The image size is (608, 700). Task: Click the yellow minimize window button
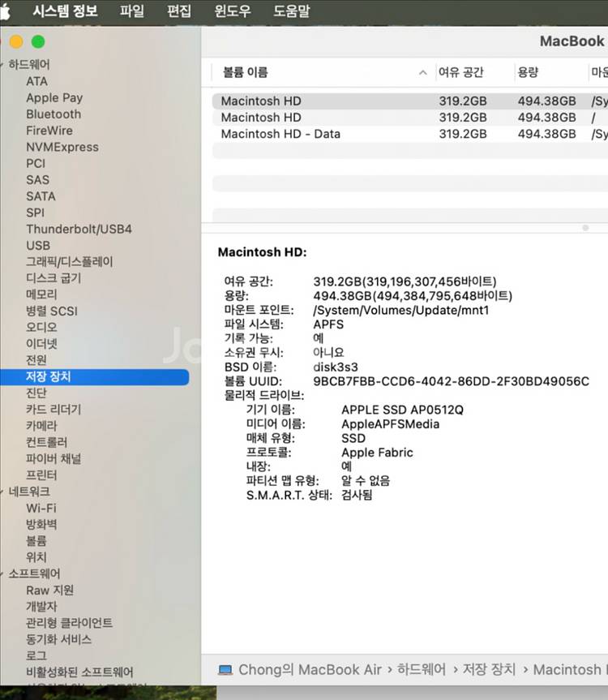16,42
